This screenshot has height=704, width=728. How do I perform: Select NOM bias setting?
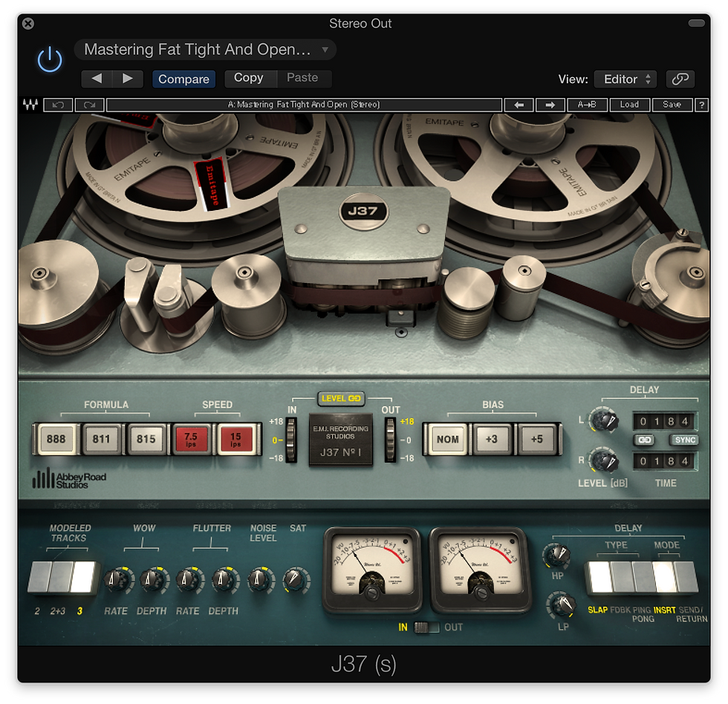(447, 439)
